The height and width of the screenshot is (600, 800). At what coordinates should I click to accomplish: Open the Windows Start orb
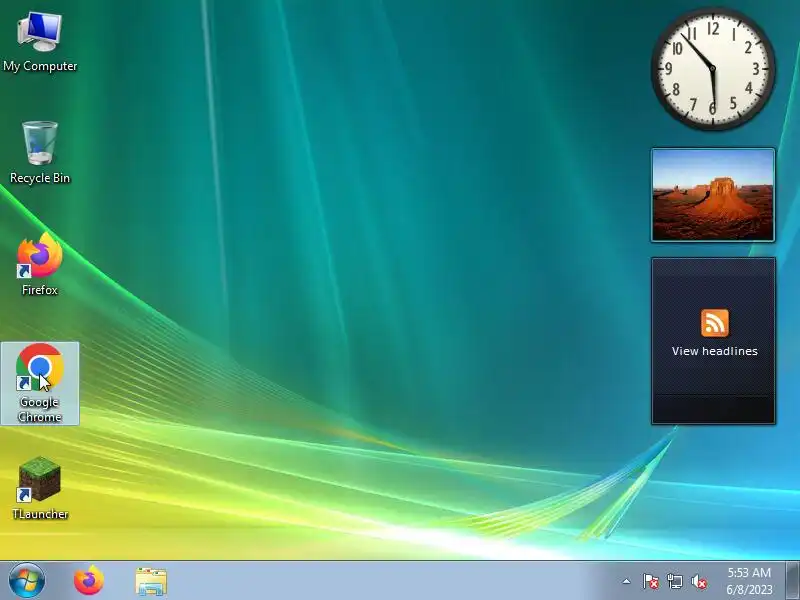point(27,581)
